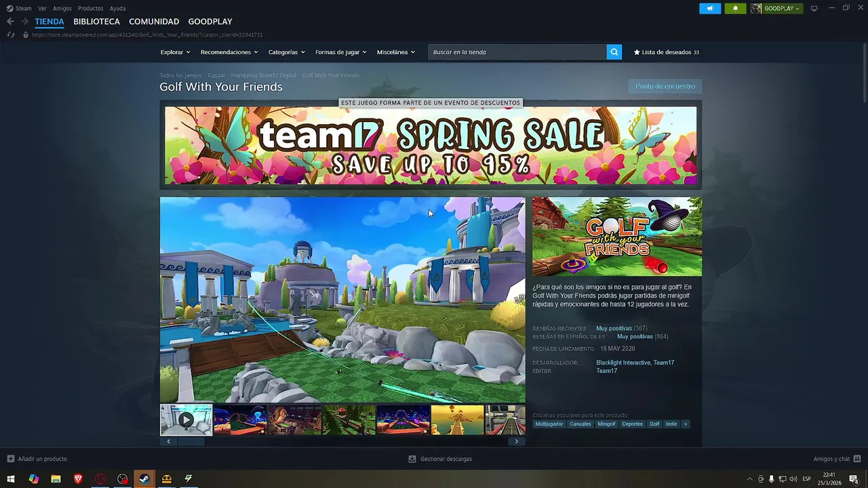
Task: Show hidden system tray icons
Action: point(749,479)
